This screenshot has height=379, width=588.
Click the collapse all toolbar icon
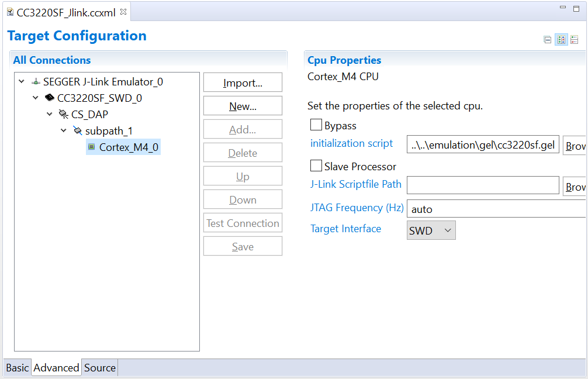(x=548, y=39)
